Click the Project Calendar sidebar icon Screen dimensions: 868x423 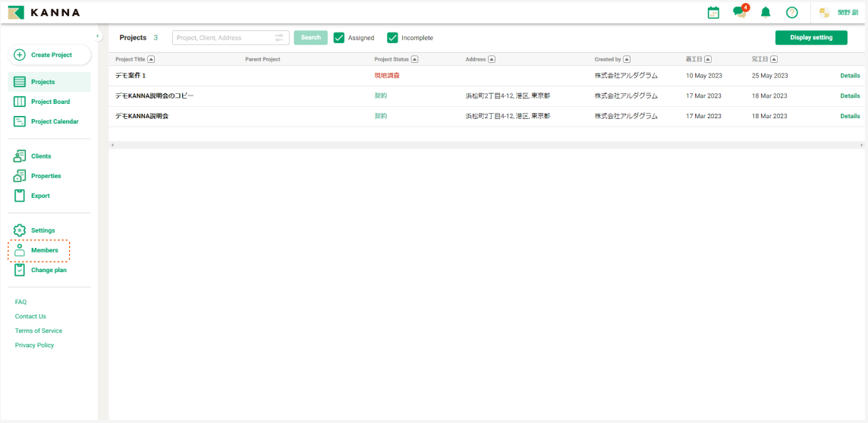tap(20, 121)
